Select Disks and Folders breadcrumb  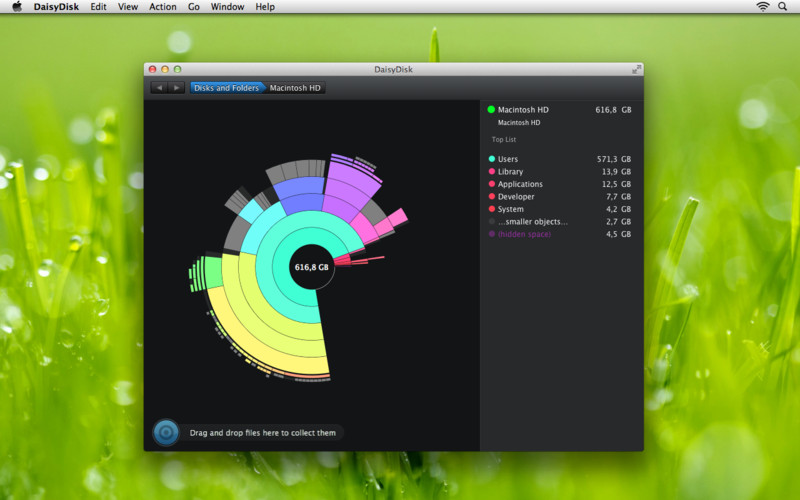[226, 88]
